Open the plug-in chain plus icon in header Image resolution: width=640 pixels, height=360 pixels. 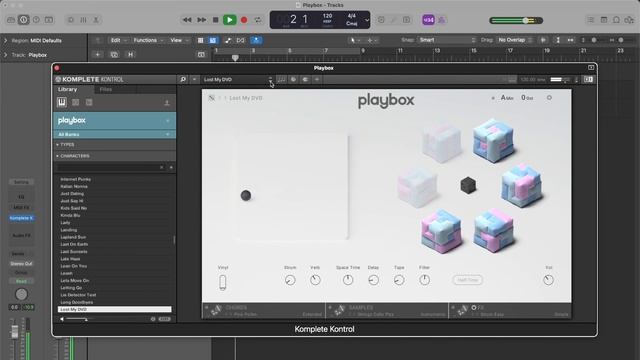point(317,79)
